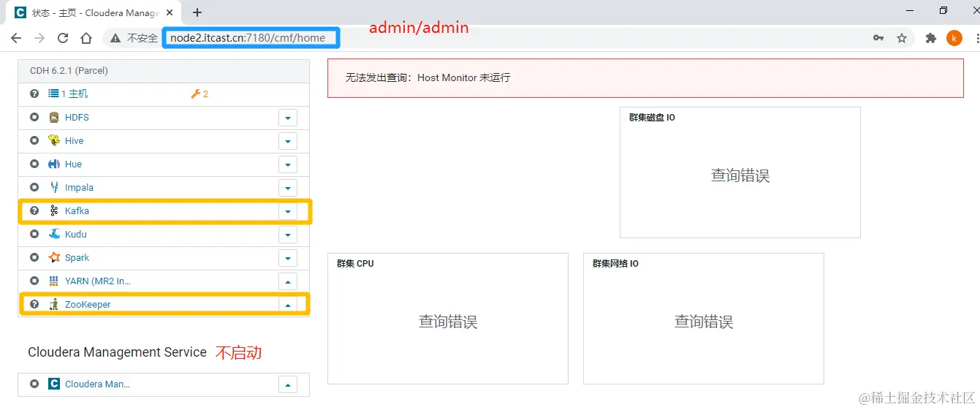The height and width of the screenshot is (410, 980).
Task: Open a new browser tab
Action: click(x=197, y=12)
